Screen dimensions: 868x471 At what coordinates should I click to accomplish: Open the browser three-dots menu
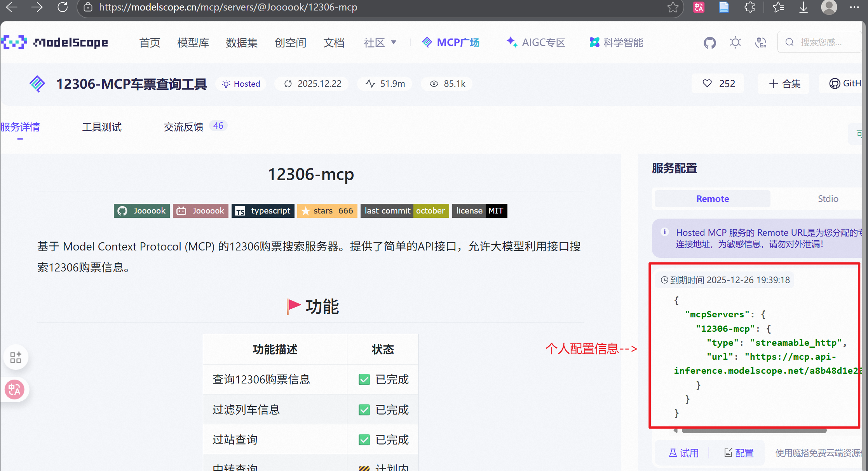pos(854,7)
